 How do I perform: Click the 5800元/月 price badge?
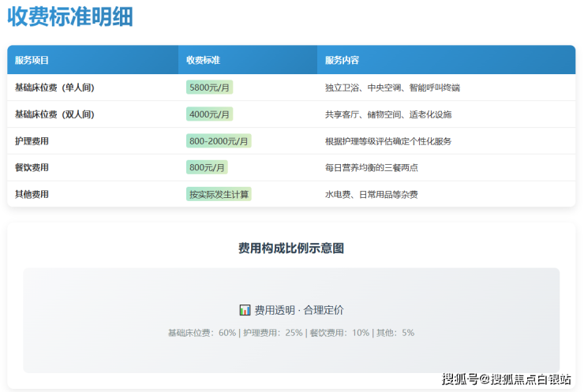click(209, 88)
